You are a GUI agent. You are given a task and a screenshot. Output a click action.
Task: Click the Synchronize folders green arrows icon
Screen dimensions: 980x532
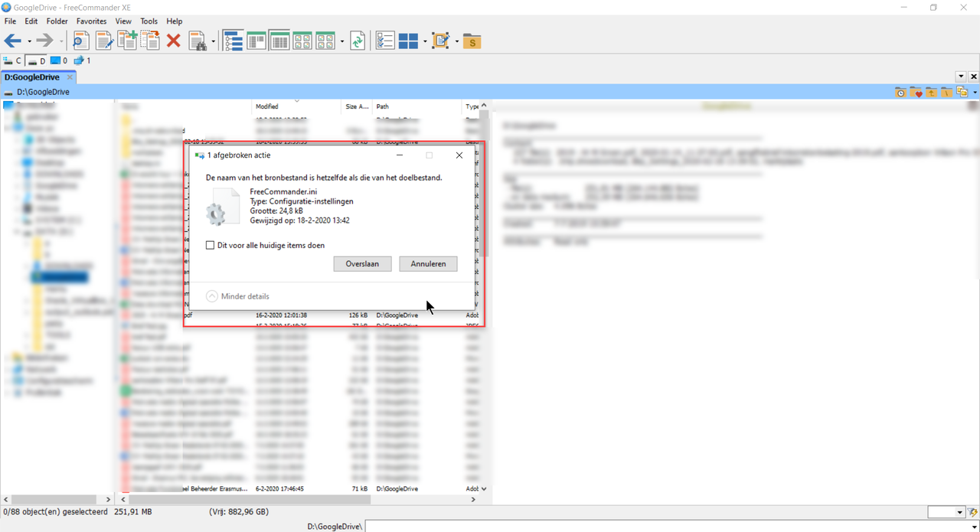coord(358,41)
